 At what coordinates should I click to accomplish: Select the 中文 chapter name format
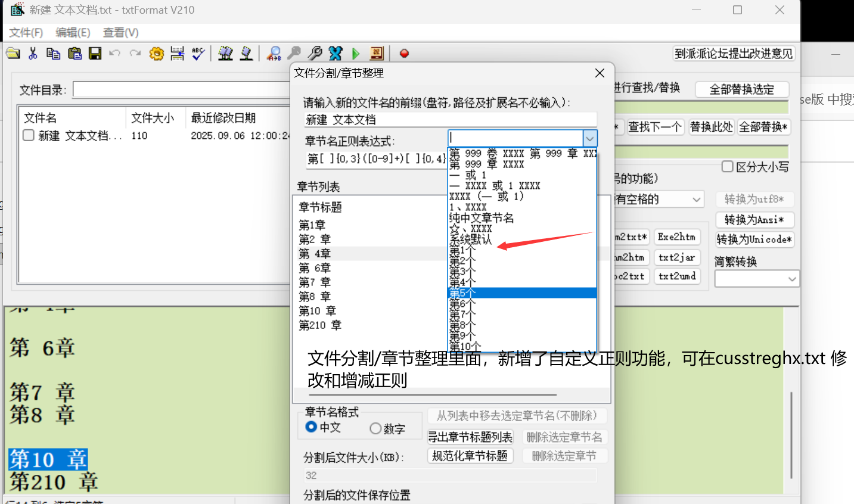310,427
